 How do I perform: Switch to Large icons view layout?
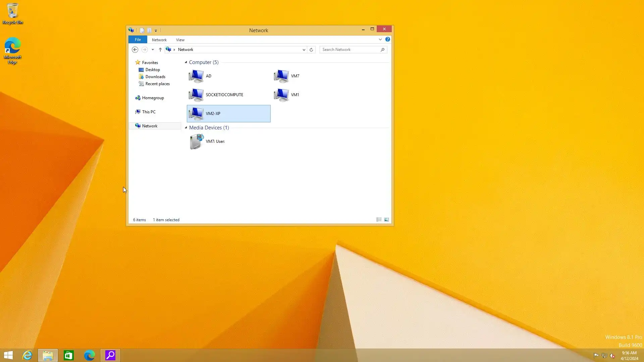tap(386, 220)
